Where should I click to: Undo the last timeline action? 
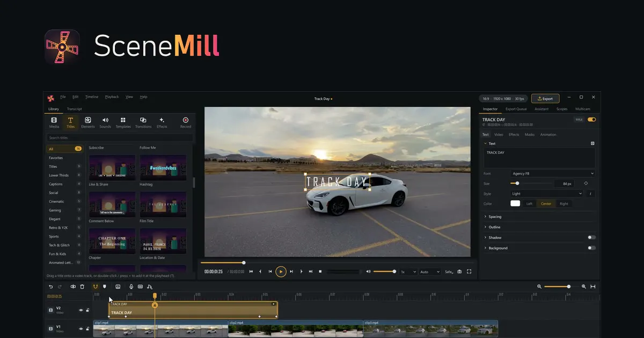tap(51, 286)
